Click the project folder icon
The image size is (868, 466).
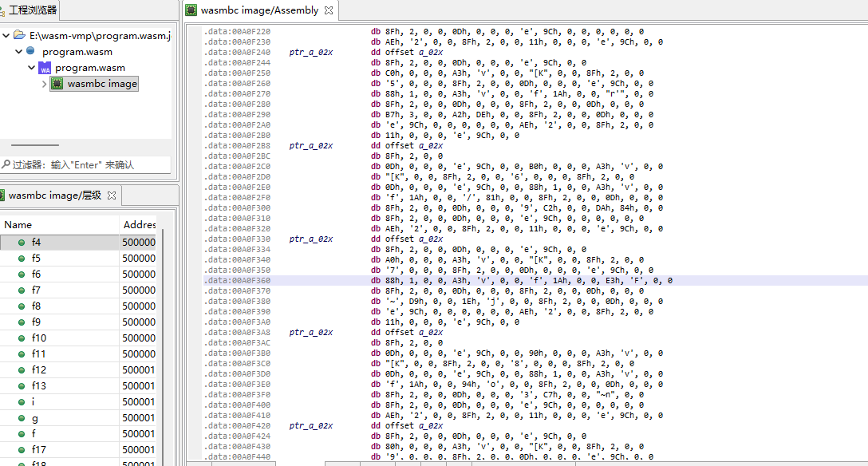click(x=19, y=35)
